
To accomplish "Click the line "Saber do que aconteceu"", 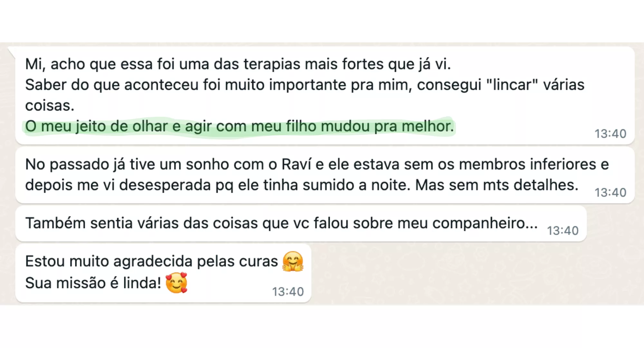I will [x=304, y=85].
